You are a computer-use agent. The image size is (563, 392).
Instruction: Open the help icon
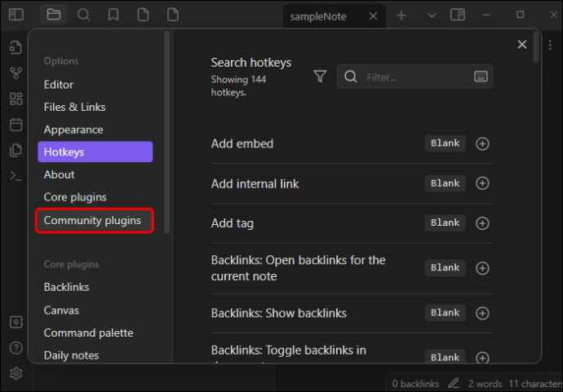(16, 347)
